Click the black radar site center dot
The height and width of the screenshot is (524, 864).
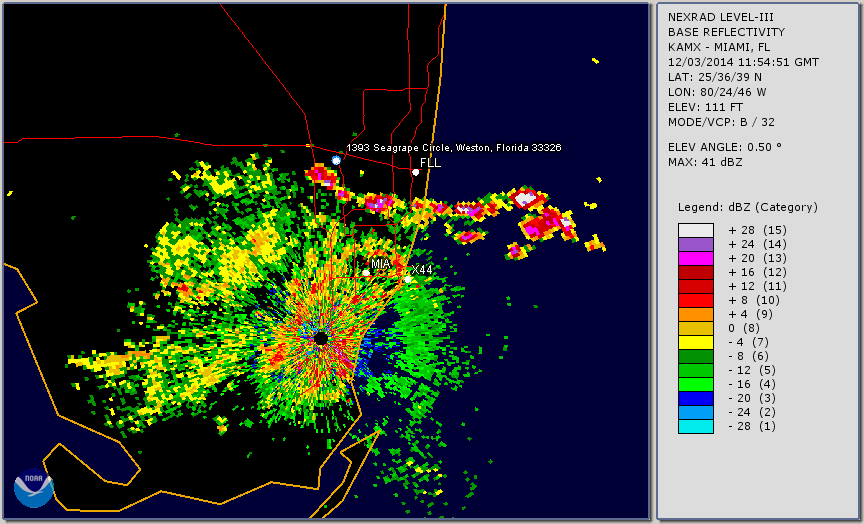(x=321, y=338)
